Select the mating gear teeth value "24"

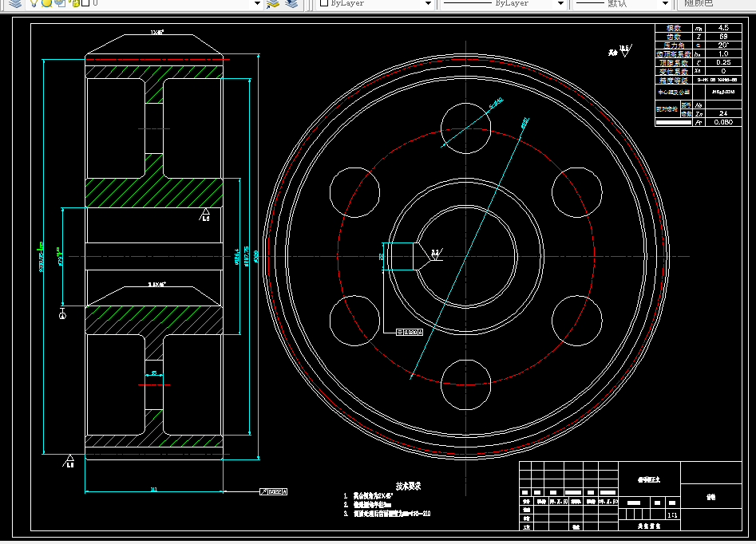(723, 113)
